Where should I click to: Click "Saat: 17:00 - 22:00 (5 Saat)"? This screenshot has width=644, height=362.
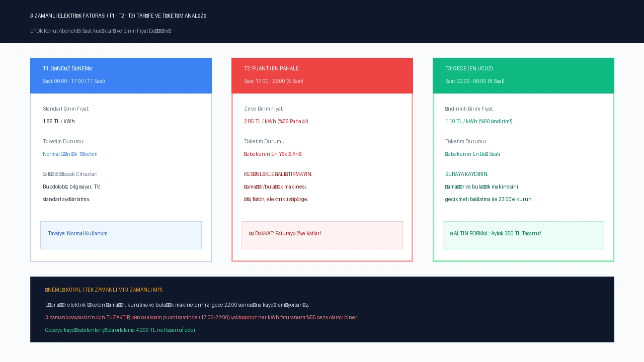[x=274, y=81]
